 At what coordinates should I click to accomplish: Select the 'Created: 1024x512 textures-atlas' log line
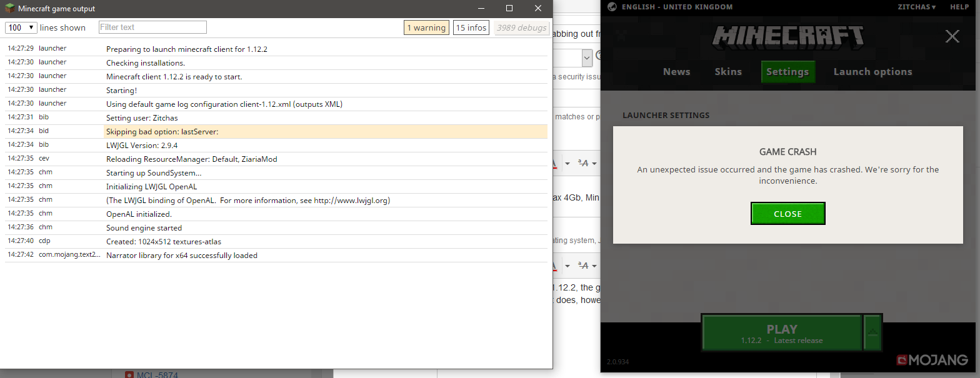[276, 241]
